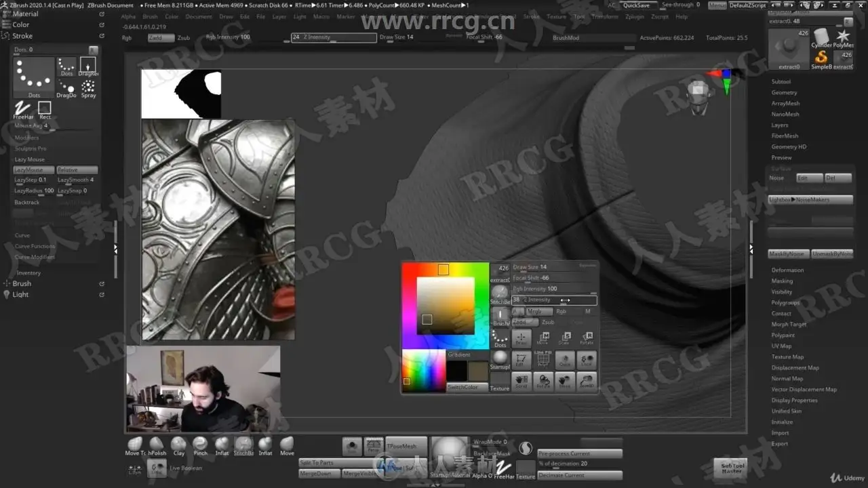Open the Dots stroke thumbnail in popup
868x488 pixels.
tap(500, 338)
